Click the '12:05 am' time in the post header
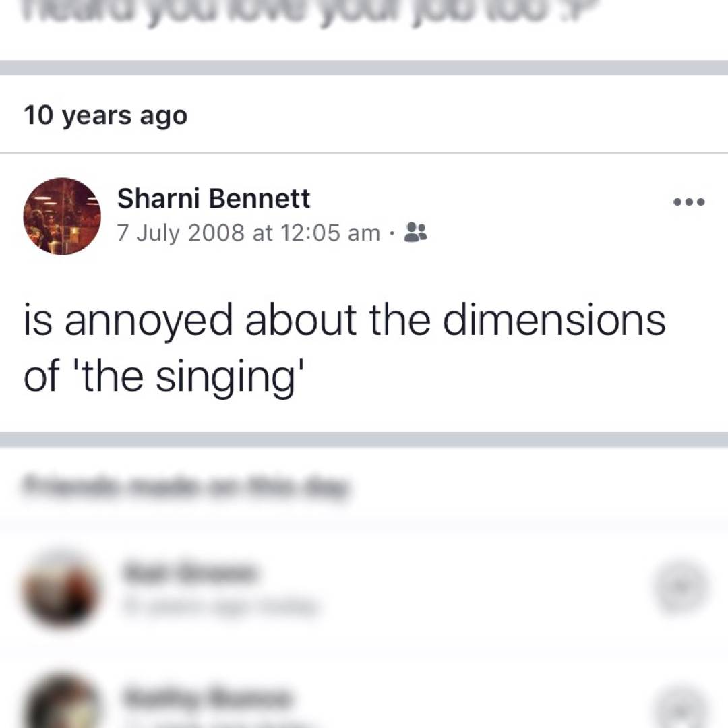Screen dimensions: 728x728 330,233
